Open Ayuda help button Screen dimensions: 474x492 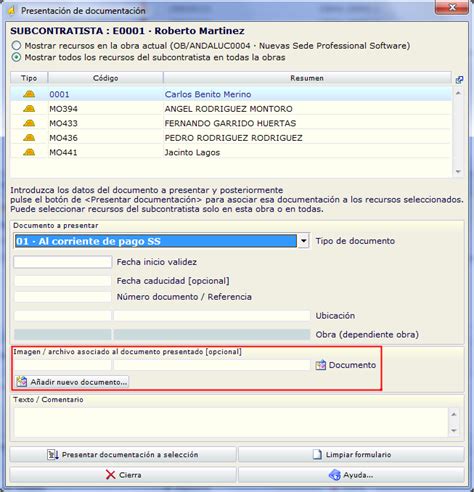(351, 475)
